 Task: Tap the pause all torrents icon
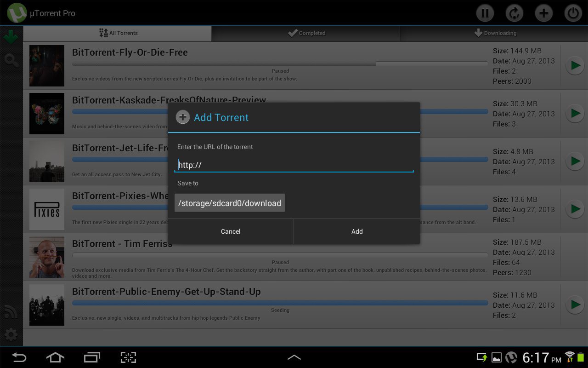click(485, 13)
